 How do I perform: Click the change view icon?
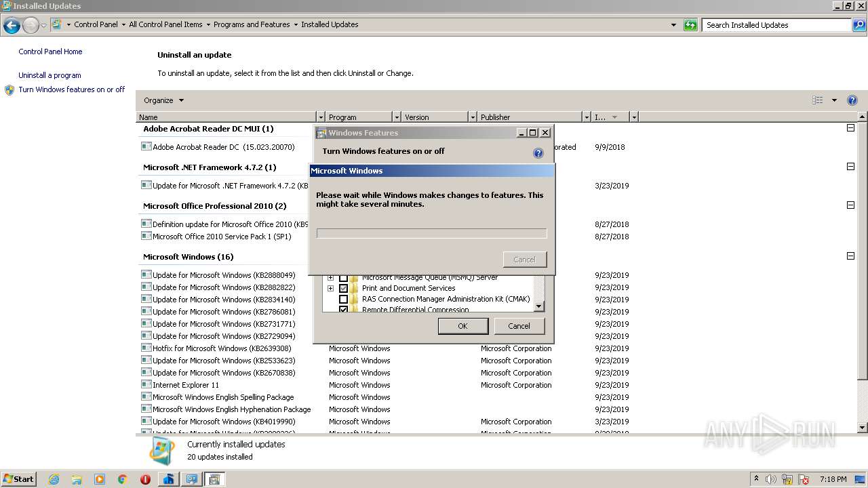tap(818, 100)
